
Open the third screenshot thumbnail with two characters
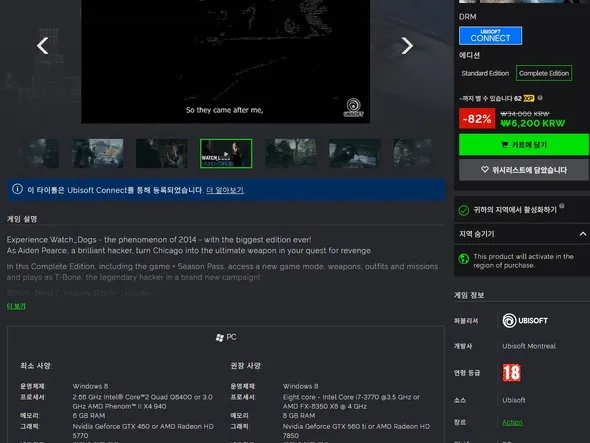pyautogui.click(x=162, y=153)
